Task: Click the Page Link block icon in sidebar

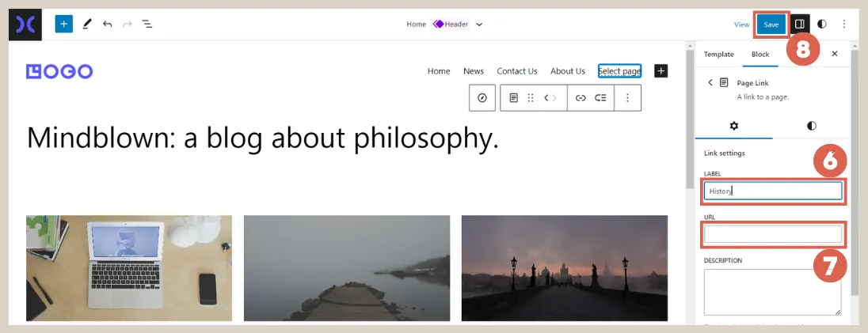Action: click(724, 82)
